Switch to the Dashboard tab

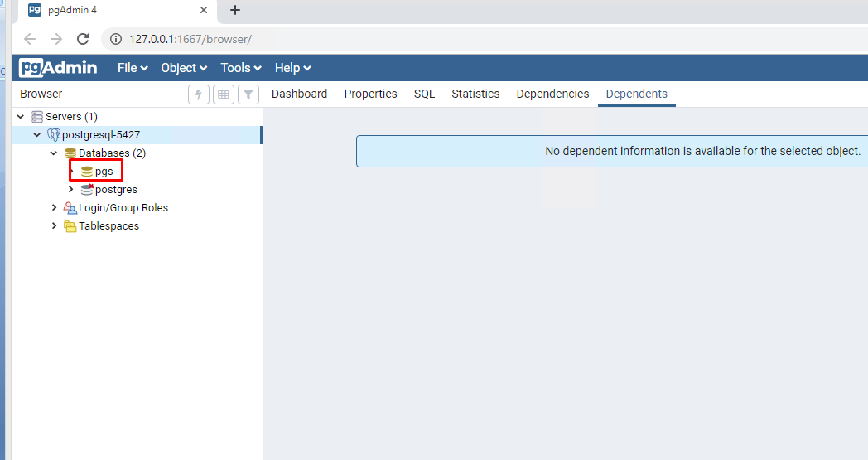point(299,94)
